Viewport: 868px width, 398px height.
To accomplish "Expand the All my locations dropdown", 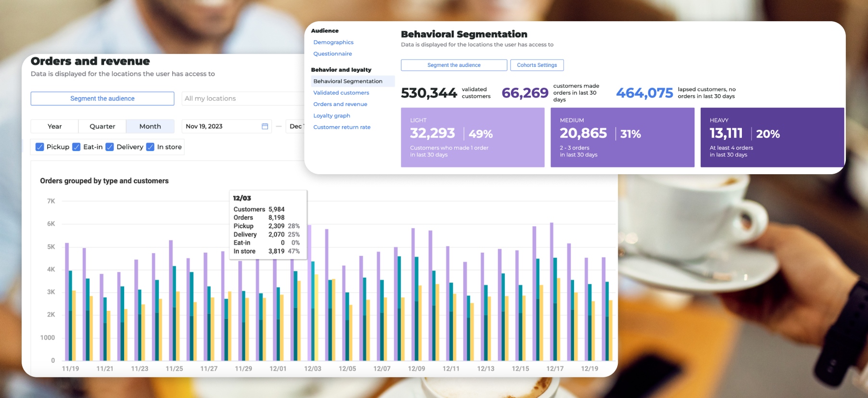I will (x=243, y=99).
